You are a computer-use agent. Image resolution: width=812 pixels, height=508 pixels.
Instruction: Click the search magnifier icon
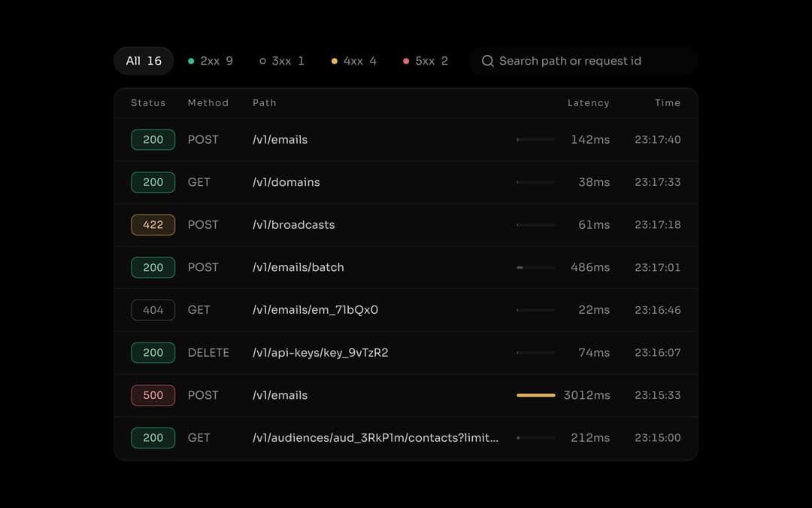(487, 61)
